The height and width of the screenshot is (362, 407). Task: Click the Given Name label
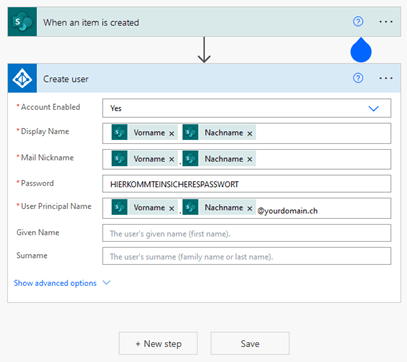(x=38, y=232)
